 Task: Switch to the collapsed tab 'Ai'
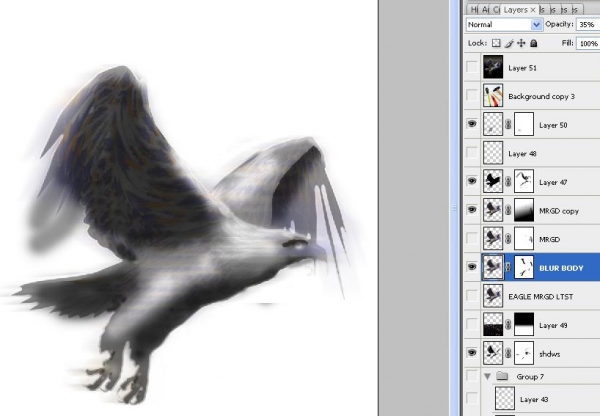485,10
